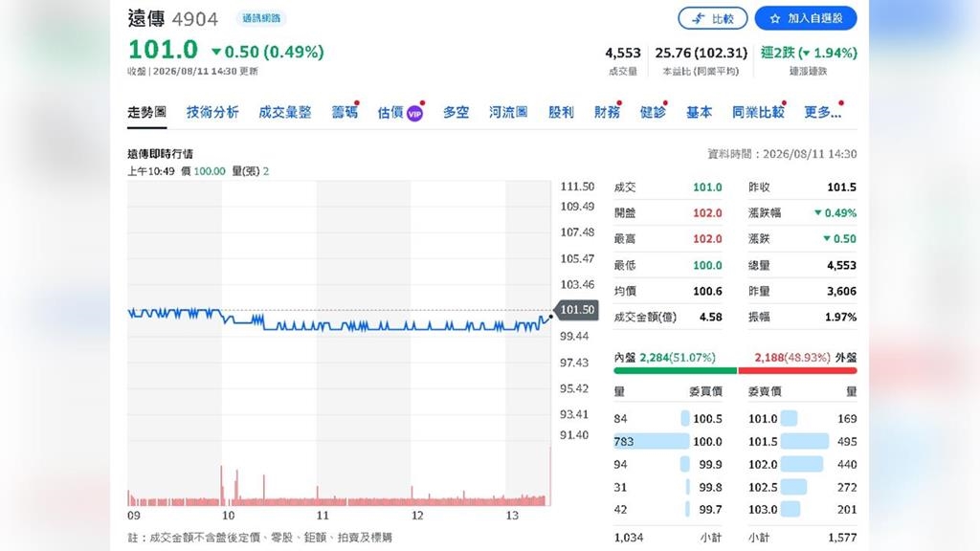This screenshot has width=980, height=551.
Task: Click the bid price 99.8
Action: pyautogui.click(x=710, y=487)
